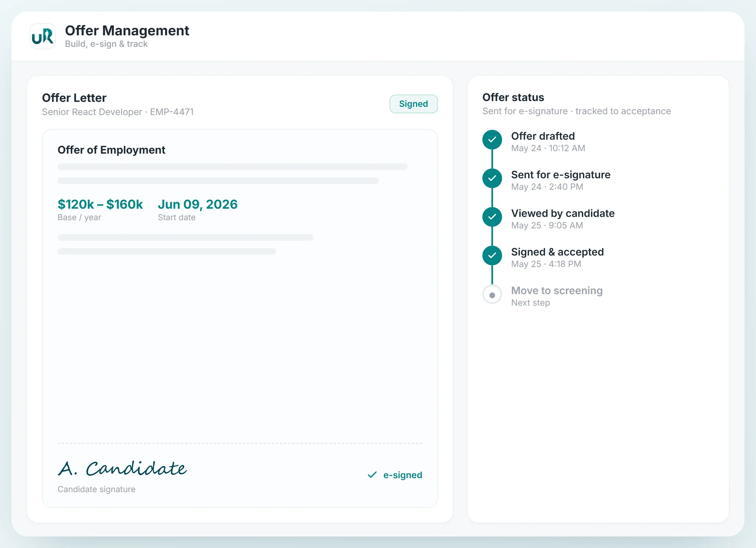Image resolution: width=756 pixels, height=548 pixels.
Task: Click the Signed & accepted checkmark icon
Action: (492, 256)
